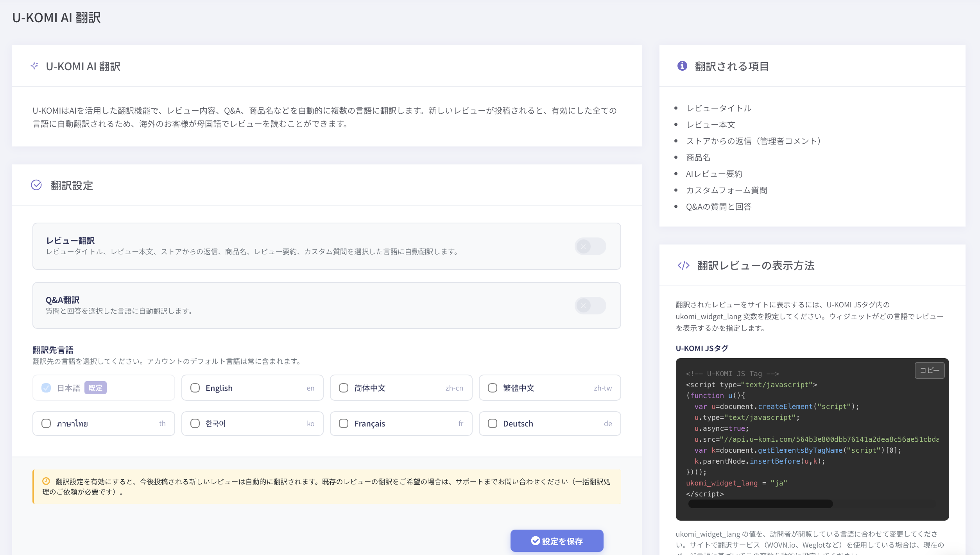Tick the 繁體中文 checkbox
Screen dimensions: 980x555
click(493, 388)
